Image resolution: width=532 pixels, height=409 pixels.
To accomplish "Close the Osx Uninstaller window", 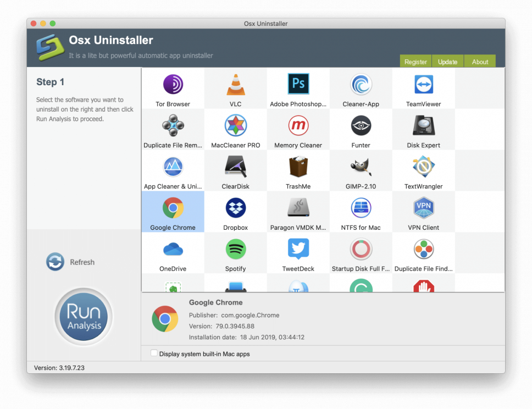I will pos(33,24).
